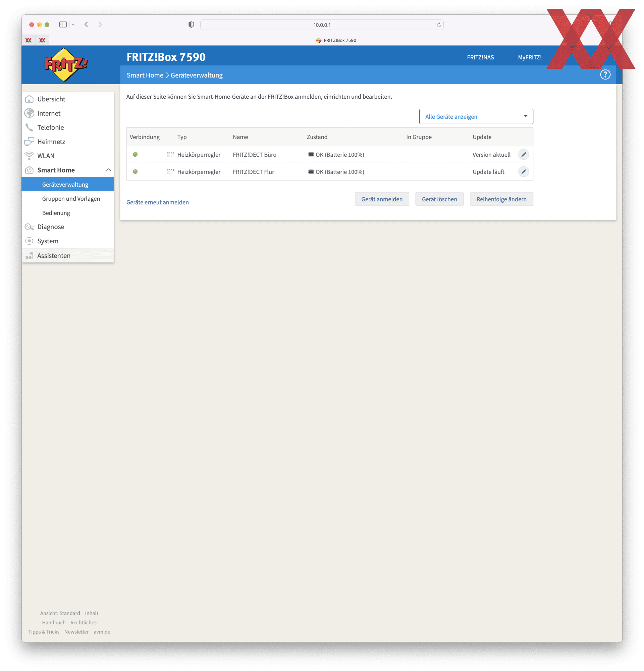Viewport: 644px width, 671px height.
Task: Click the Diagnose magnifier icon
Action: tap(30, 227)
